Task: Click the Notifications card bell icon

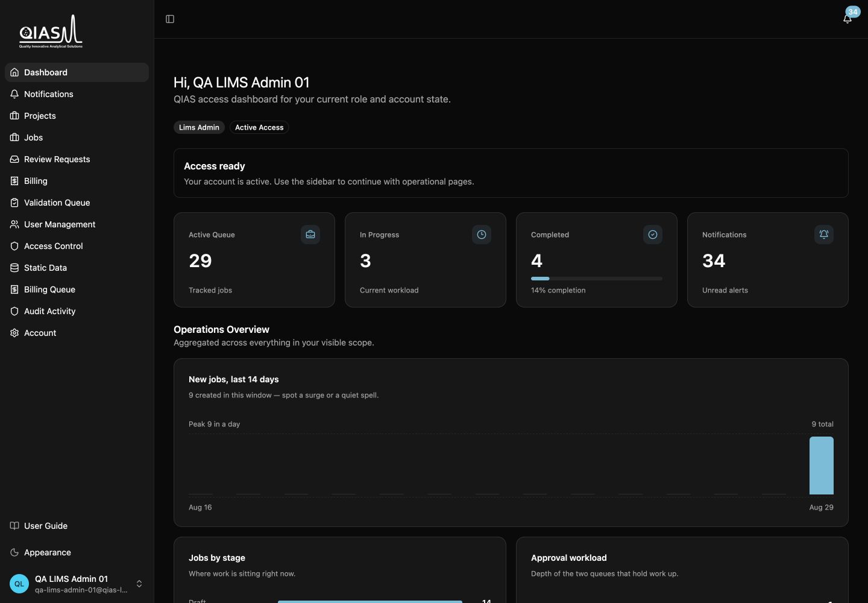Action: (x=824, y=235)
